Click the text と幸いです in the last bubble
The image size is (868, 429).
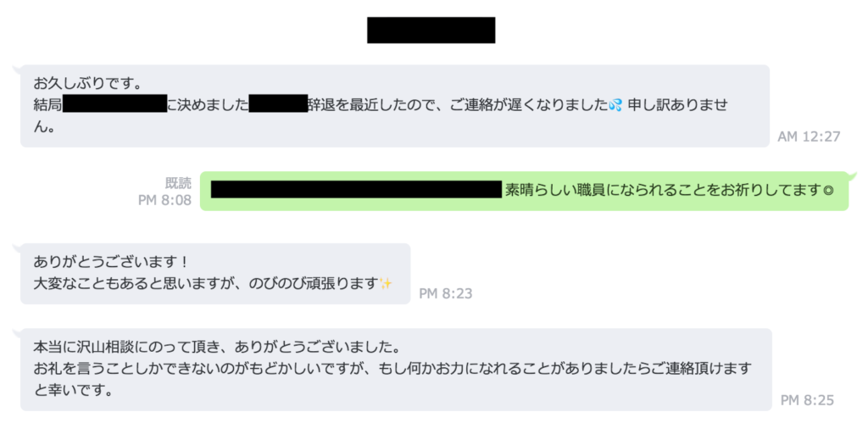(74, 391)
